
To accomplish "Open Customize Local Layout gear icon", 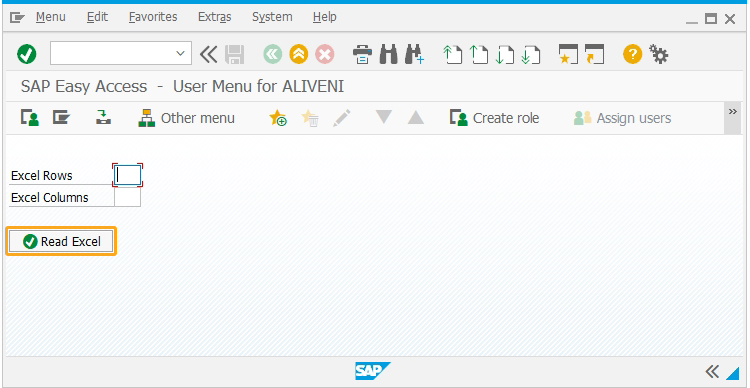I will pyautogui.click(x=659, y=54).
